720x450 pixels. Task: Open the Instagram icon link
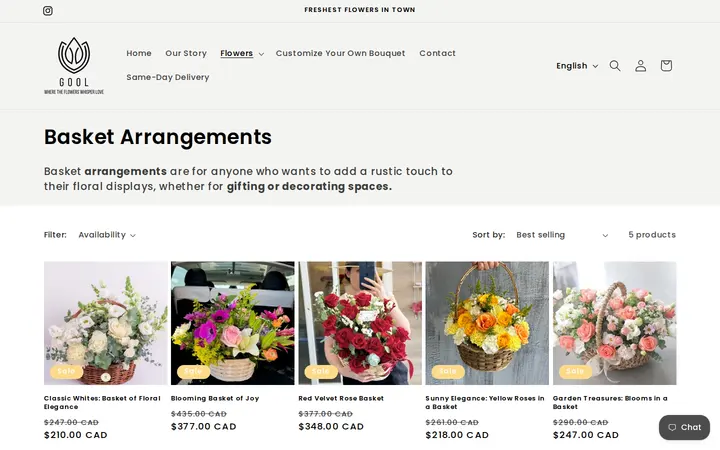coord(48,11)
